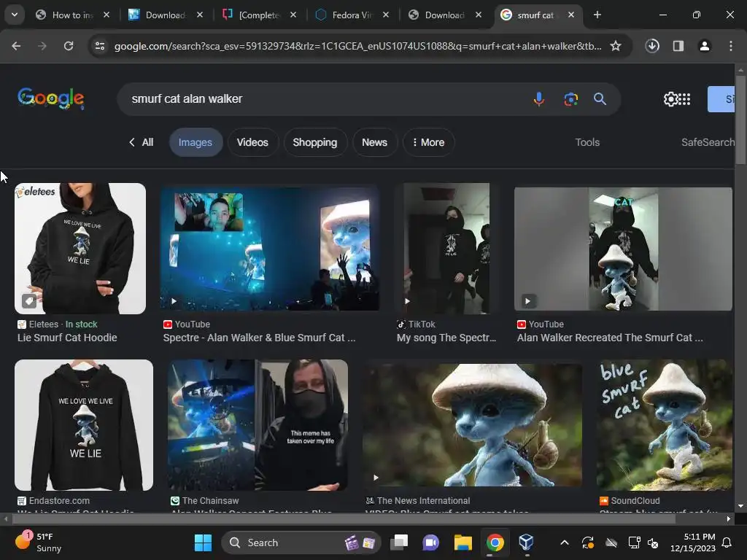Screen dimensions: 747x560
Task: Open the clock showing 5:11 PM
Action: (693, 542)
